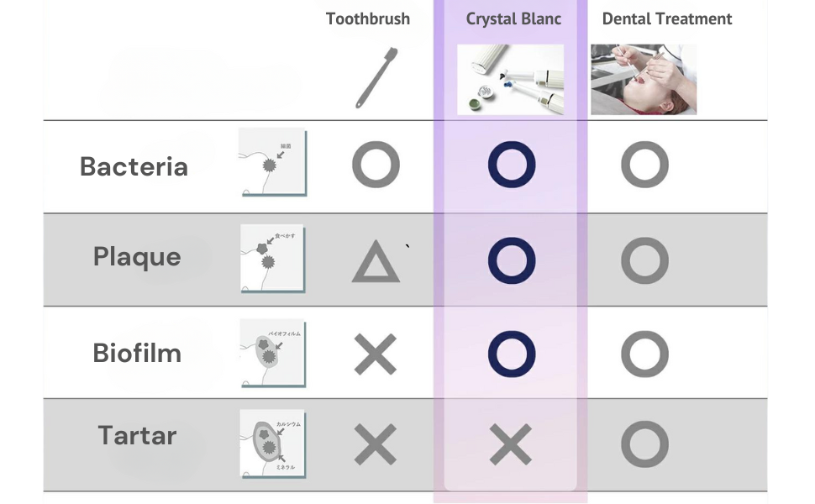Click the X mark for Toothbrush Tartar
This screenshot has width=815, height=504.
[376, 444]
